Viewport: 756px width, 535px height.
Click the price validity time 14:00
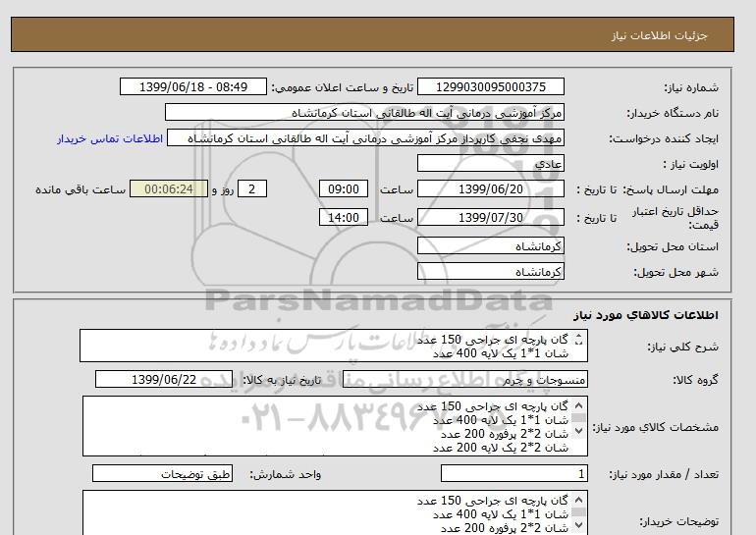(x=344, y=217)
